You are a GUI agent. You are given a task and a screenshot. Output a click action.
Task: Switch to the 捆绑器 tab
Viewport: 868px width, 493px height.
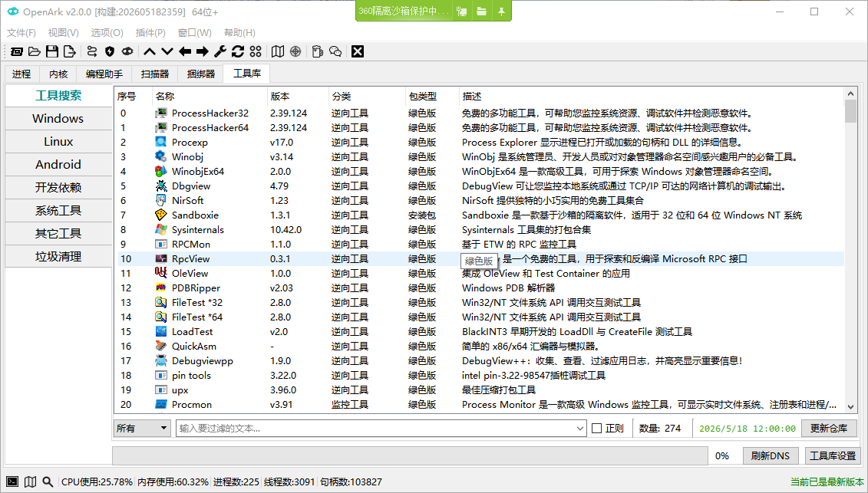(200, 74)
